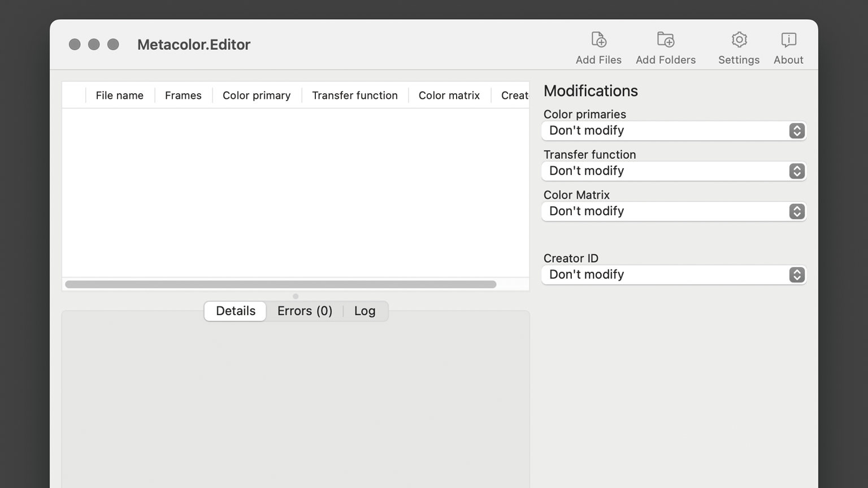Expand the Color primaries dropdown
The image size is (868, 488).
674,131
